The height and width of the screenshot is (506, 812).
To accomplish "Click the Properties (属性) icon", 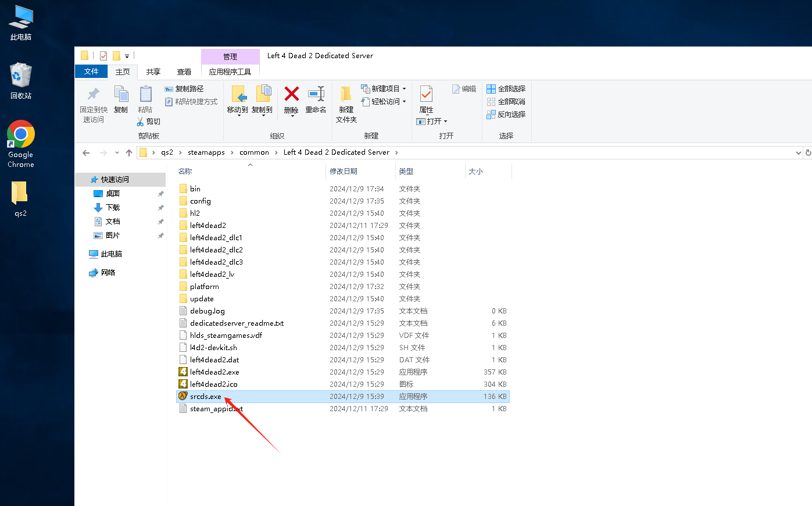I will tap(426, 94).
